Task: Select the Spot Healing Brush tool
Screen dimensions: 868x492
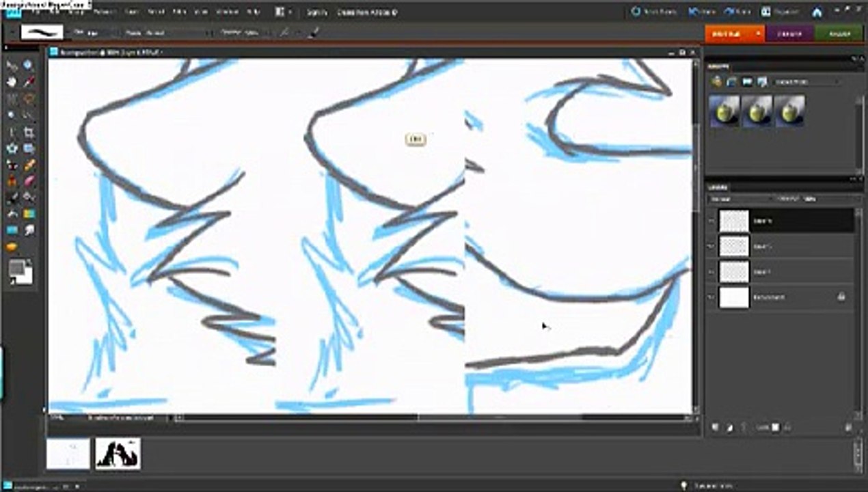Action: coord(28,166)
